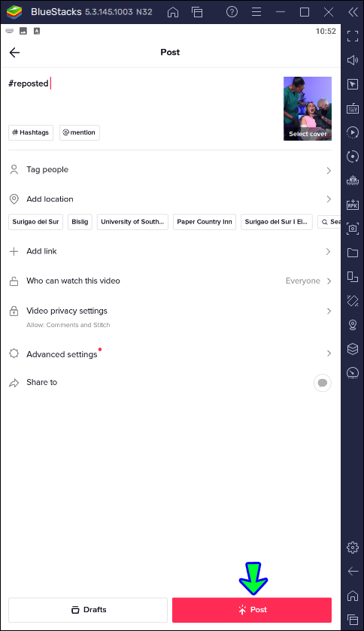Take a screenshot with the sidebar camera icon

353,229
